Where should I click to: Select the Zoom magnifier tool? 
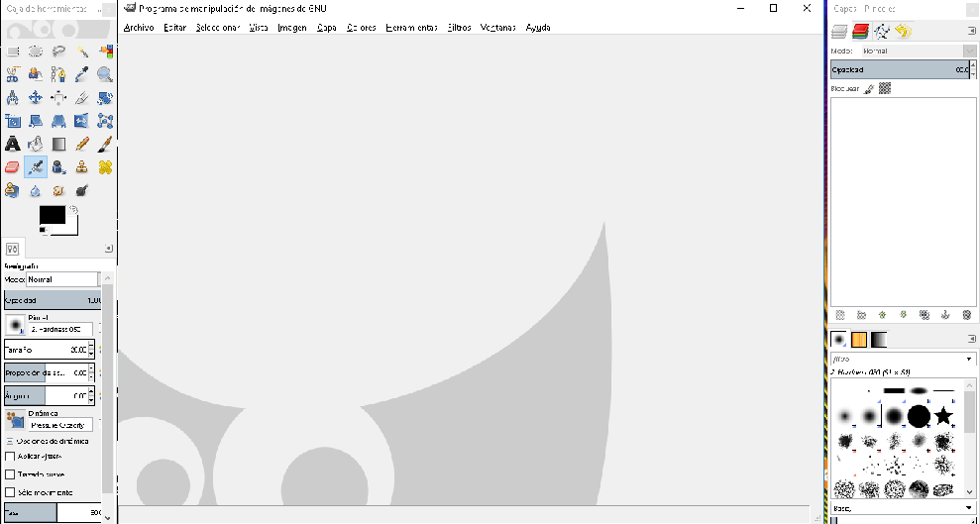105,74
